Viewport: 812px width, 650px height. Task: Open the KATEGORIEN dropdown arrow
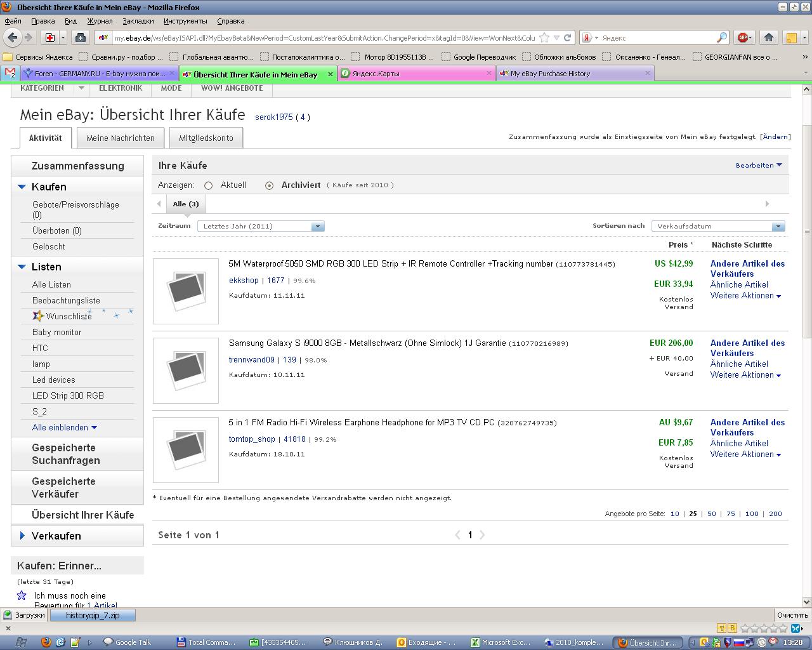(81, 88)
